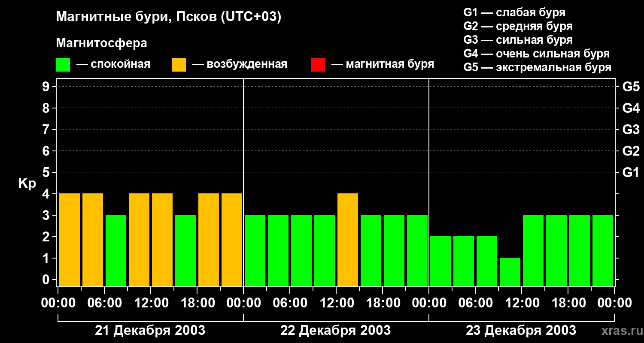Click the G1 label on the right axis

click(631, 173)
